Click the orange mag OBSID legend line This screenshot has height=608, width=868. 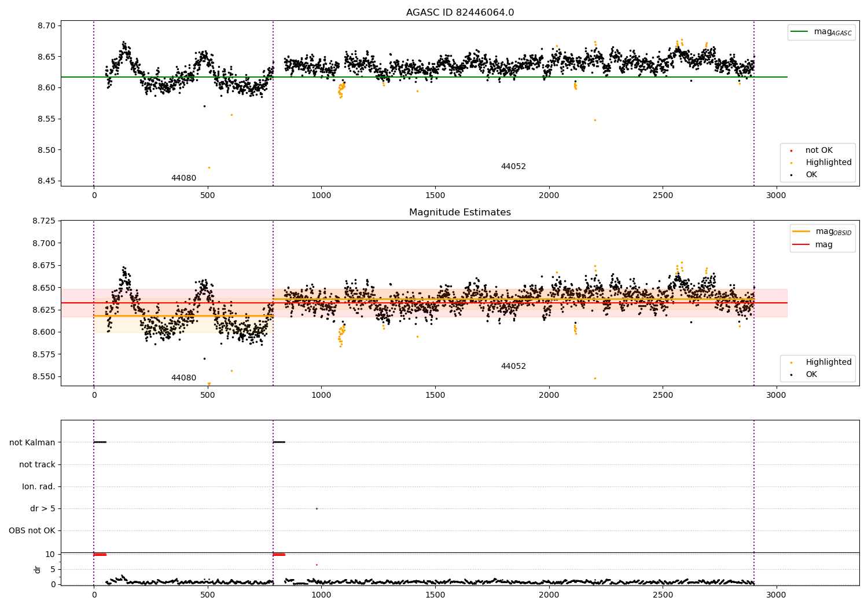(x=801, y=232)
